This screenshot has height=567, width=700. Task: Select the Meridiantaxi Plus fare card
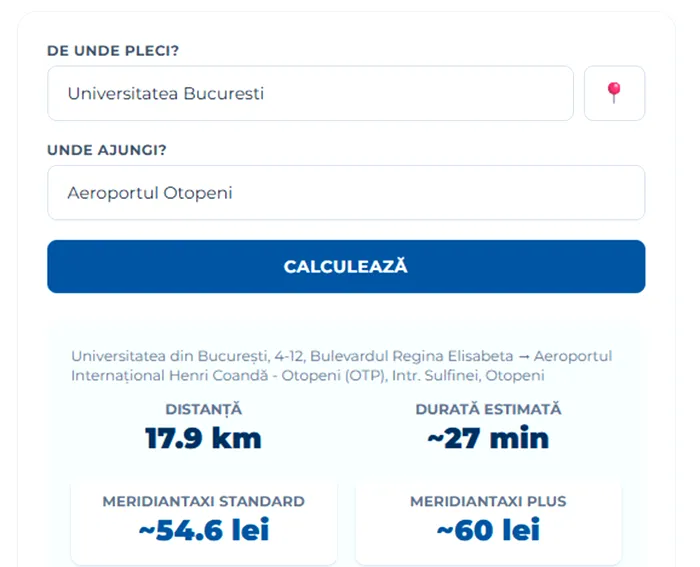(x=488, y=521)
